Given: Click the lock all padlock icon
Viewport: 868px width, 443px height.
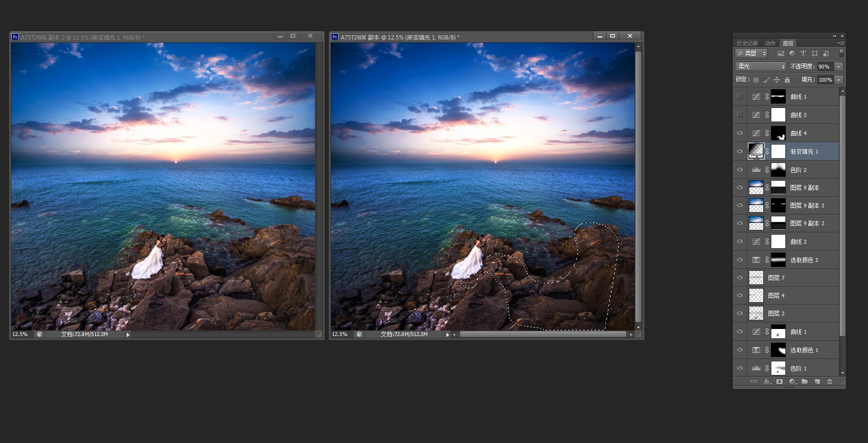Looking at the screenshot, I should pos(787,80).
